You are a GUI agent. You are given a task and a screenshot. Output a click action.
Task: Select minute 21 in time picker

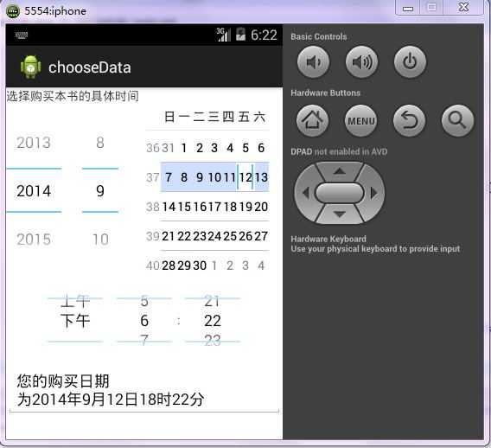click(x=212, y=301)
